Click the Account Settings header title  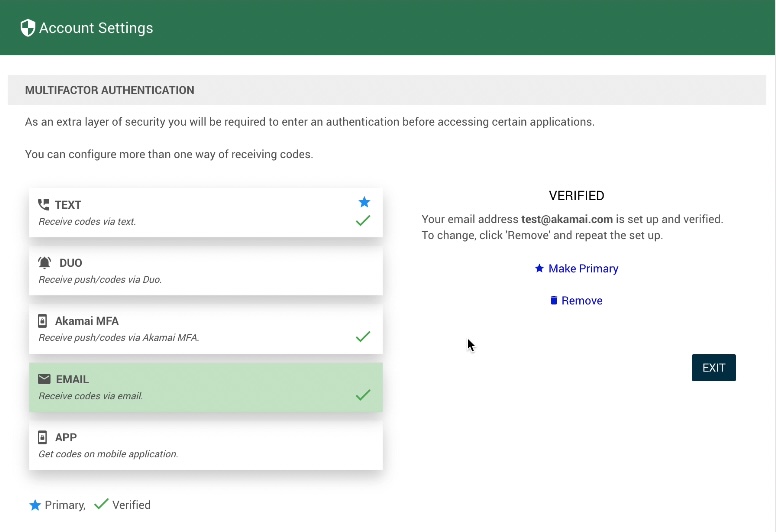click(x=96, y=28)
